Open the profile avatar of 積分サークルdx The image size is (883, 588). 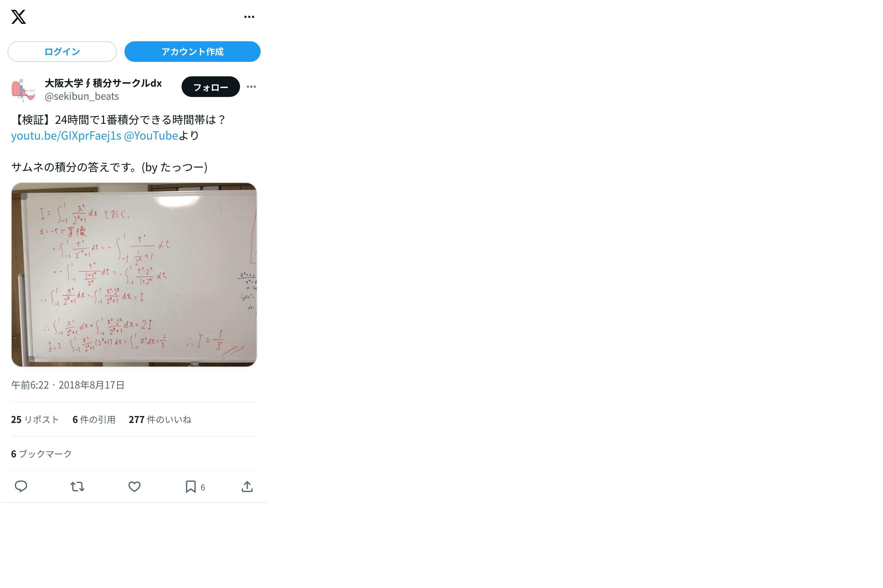click(x=23, y=90)
